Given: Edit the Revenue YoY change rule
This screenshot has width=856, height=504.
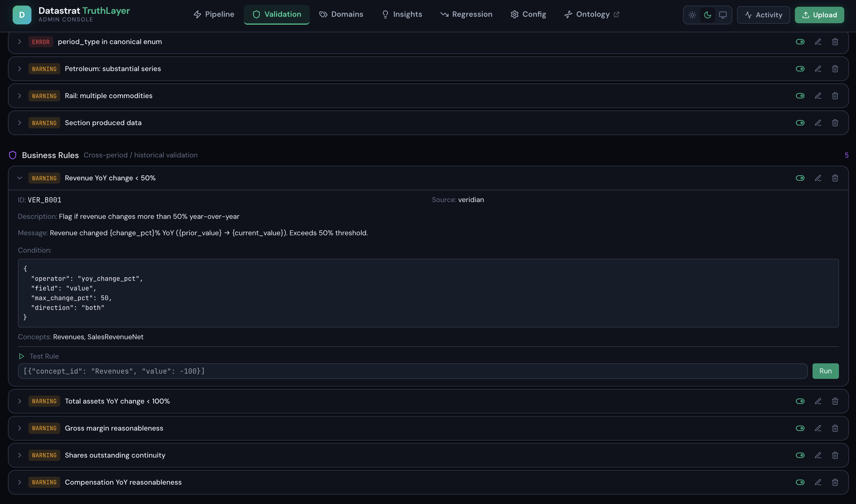Looking at the screenshot, I should tap(818, 178).
